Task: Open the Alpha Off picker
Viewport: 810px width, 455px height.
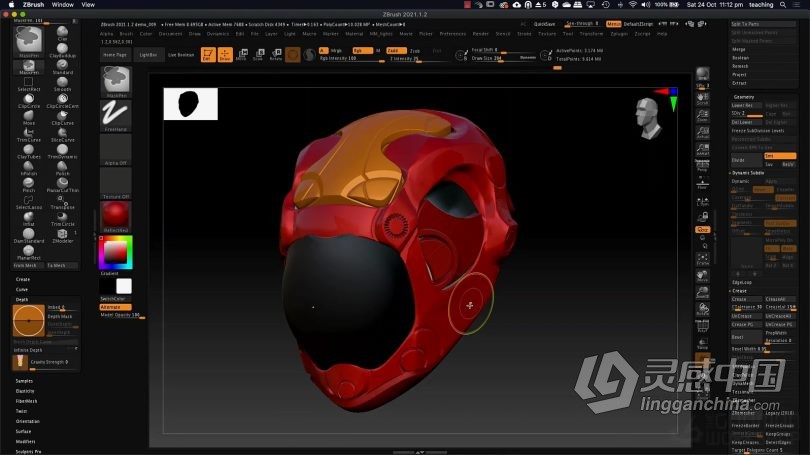Action: click(x=116, y=150)
